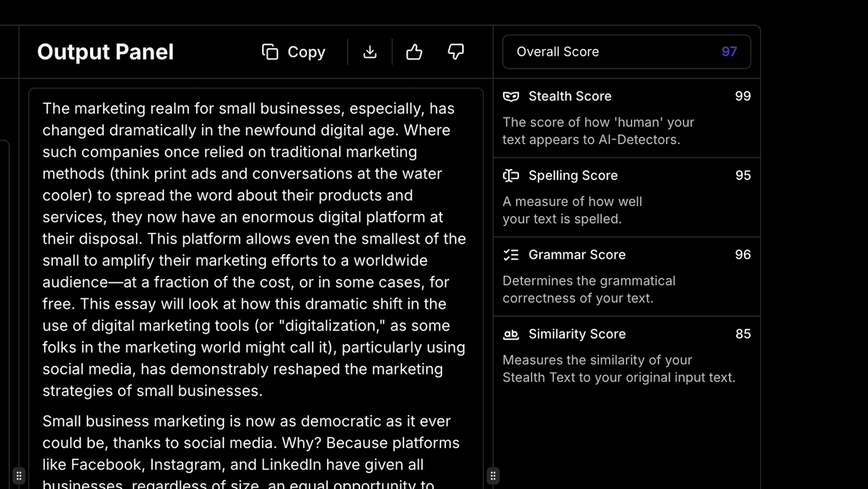
Task: Click the Output Panel heading
Action: click(x=105, y=52)
